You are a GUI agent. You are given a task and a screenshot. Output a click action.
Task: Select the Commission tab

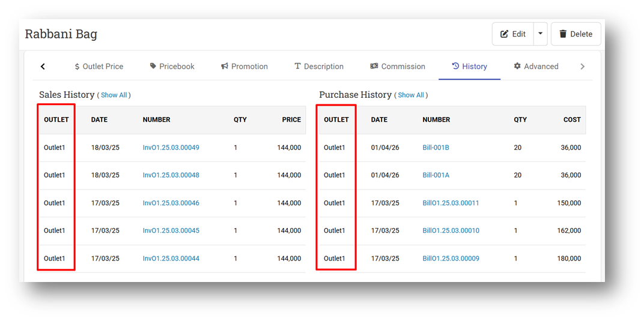click(x=398, y=67)
